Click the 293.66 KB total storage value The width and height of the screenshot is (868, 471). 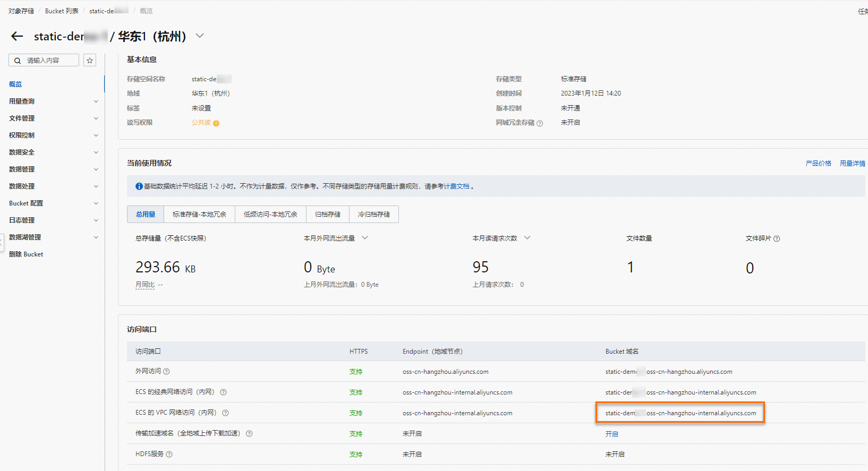tap(166, 267)
